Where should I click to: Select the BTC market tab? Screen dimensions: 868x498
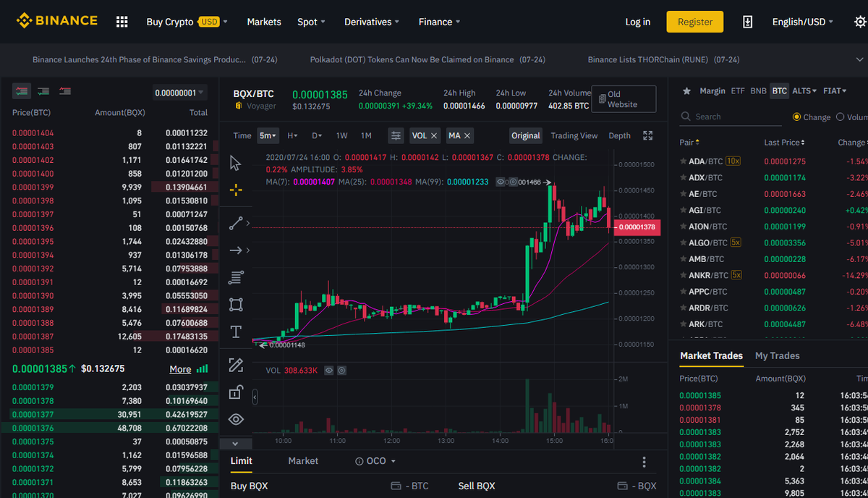pyautogui.click(x=779, y=91)
